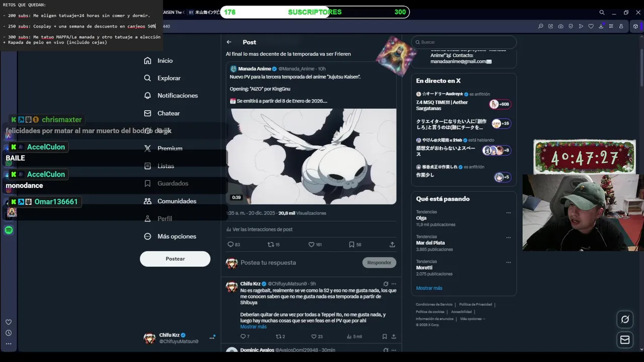Open Ver las interacciones de post

tap(260, 229)
